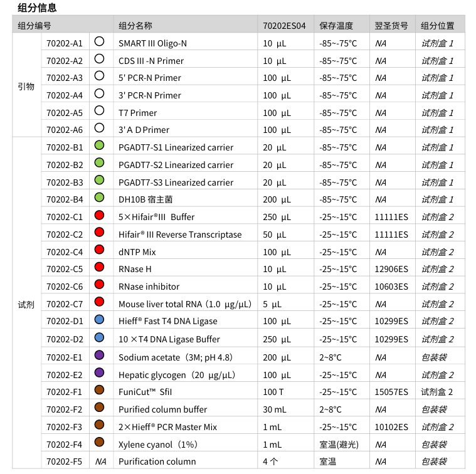Image resolution: width=476 pixels, height=474 pixels.
Task: Click the 引物 group label
Action: [26, 87]
